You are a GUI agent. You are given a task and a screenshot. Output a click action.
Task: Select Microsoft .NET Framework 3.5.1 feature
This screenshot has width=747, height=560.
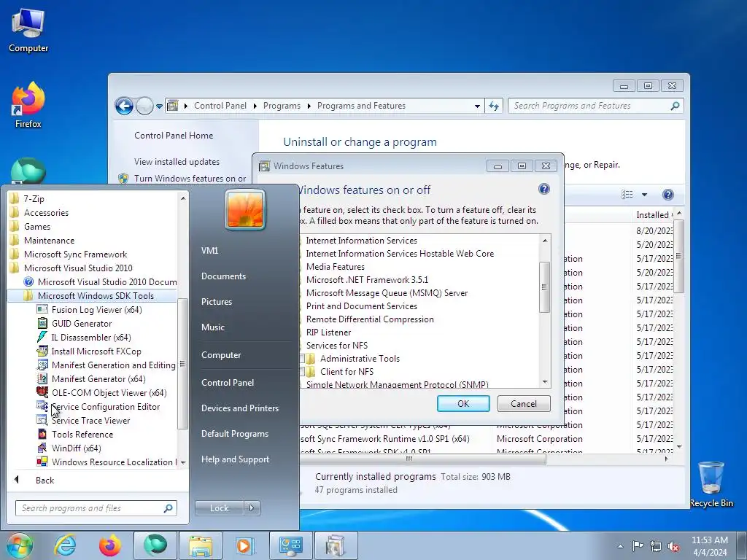coord(367,279)
